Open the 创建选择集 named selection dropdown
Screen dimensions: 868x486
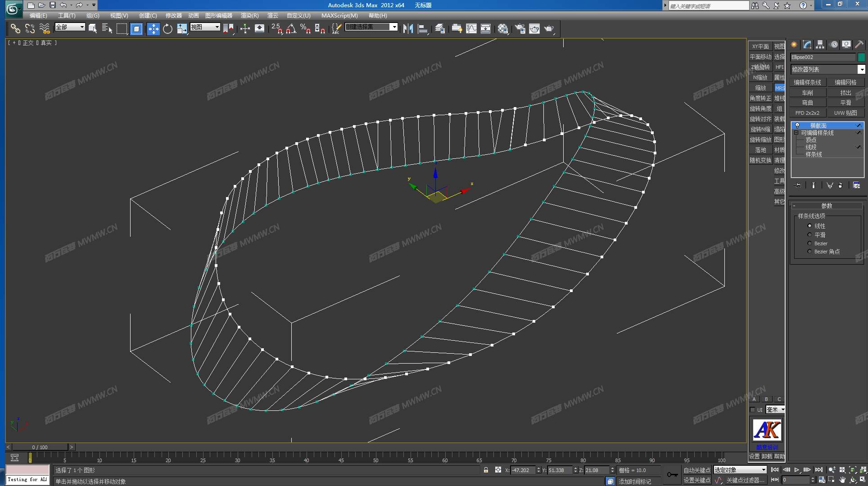click(x=371, y=27)
